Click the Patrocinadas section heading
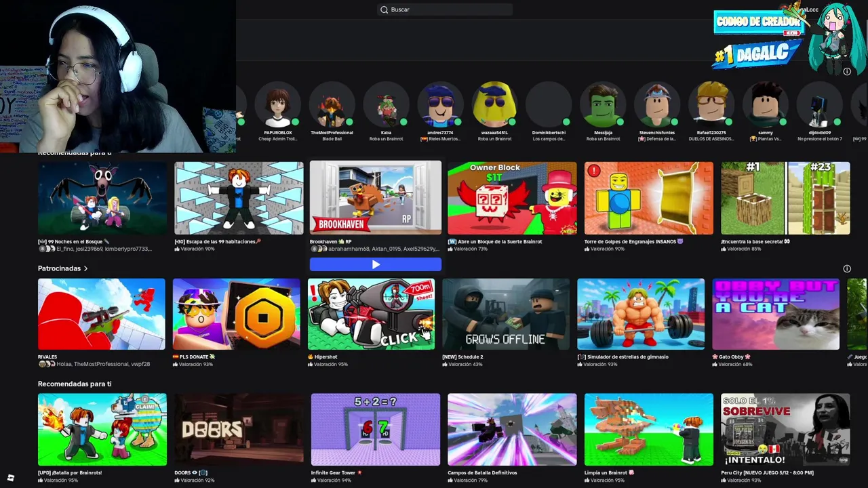This screenshot has width=868, height=488. tap(59, 268)
